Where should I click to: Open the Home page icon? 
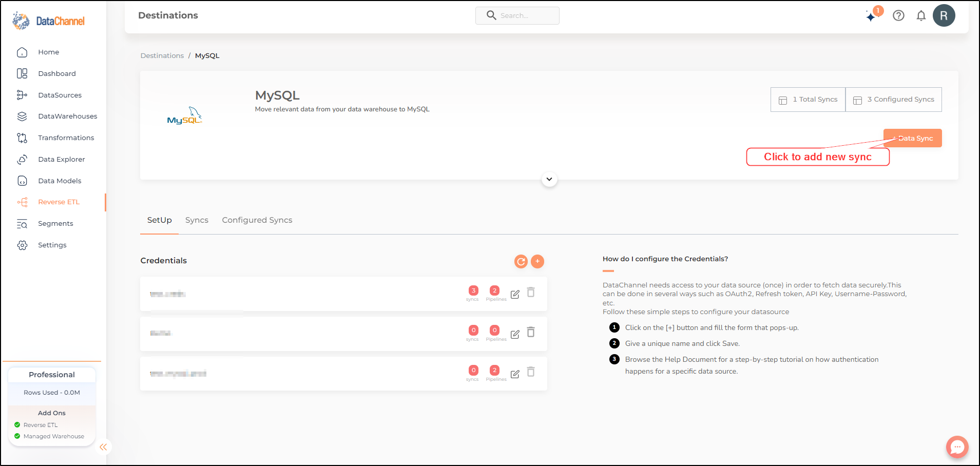[22, 52]
